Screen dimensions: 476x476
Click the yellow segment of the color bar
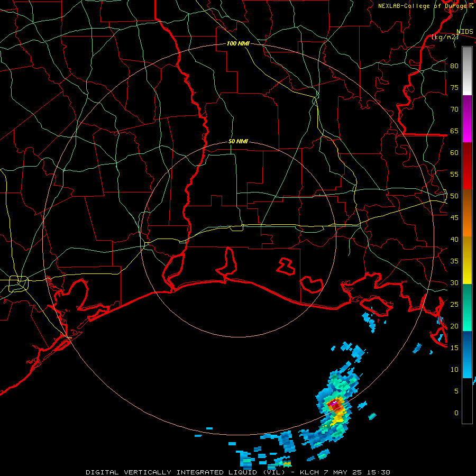(467, 260)
